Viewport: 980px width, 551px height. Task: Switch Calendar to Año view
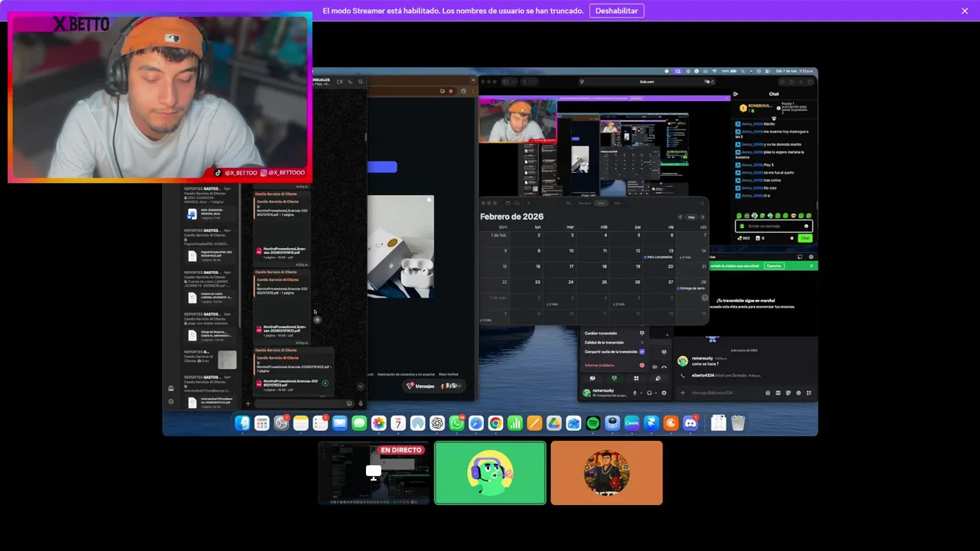[x=617, y=204]
